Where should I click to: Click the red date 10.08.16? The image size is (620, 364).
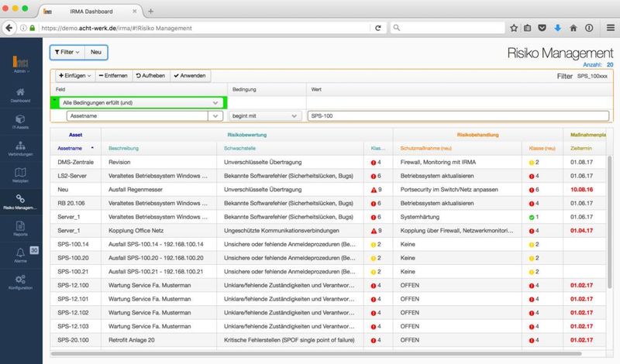[581, 190]
